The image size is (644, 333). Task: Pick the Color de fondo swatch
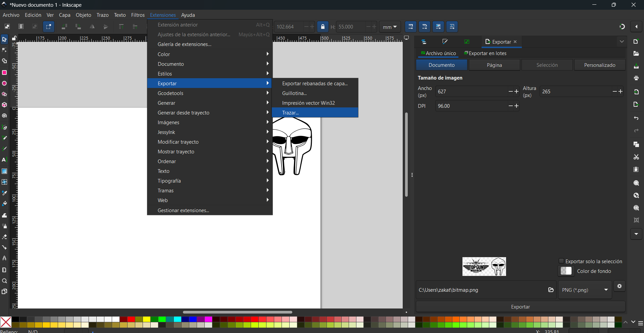coord(566,271)
